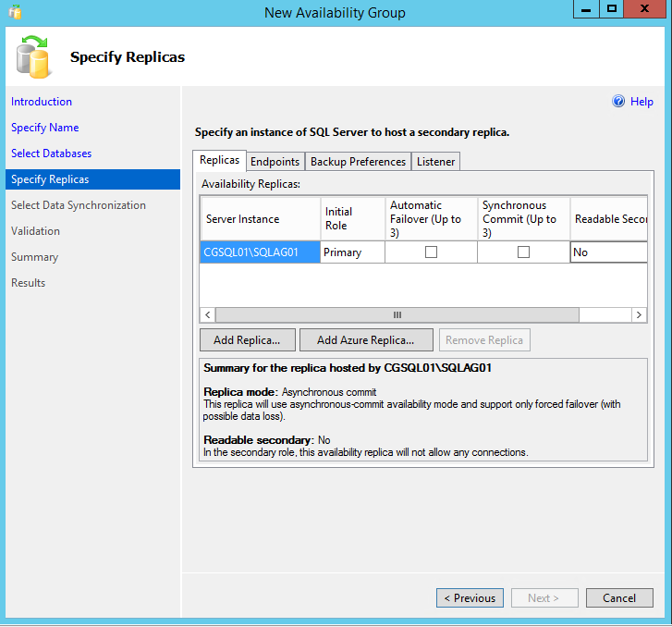
Task: Click the Summary step in sidebar
Action: (x=35, y=257)
